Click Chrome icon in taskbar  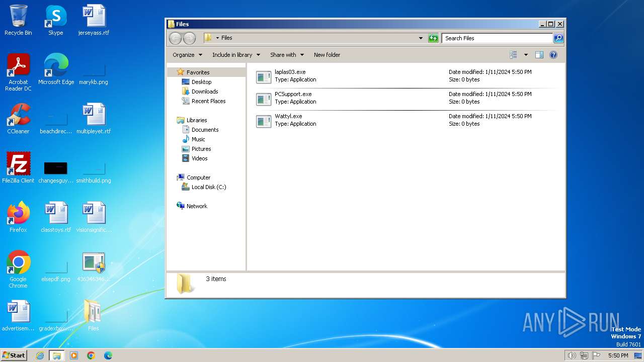point(91,355)
